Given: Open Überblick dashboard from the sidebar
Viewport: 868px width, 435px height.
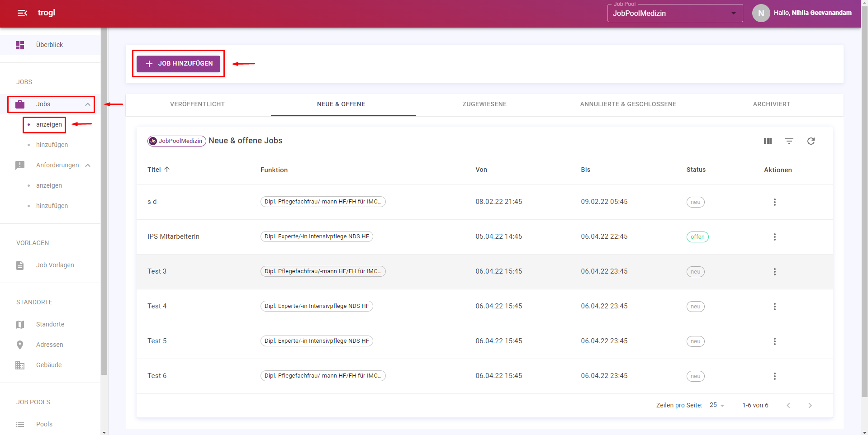Looking at the screenshot, I should tap(50, 45).
